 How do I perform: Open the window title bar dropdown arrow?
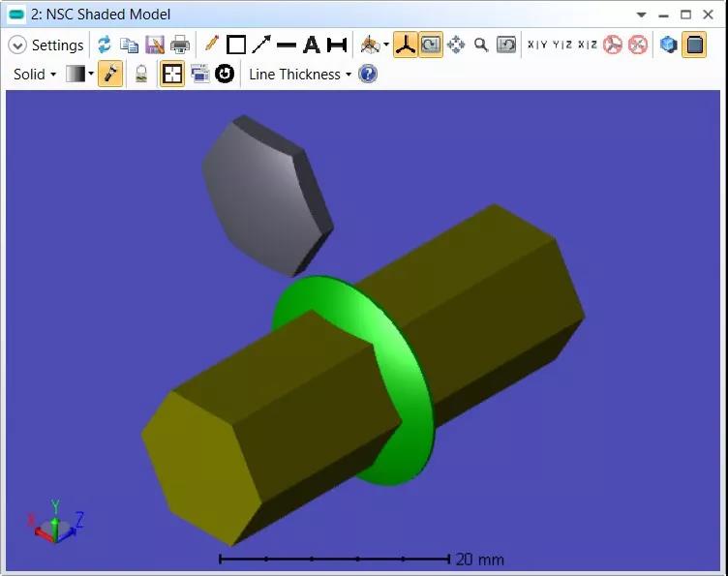642,15
